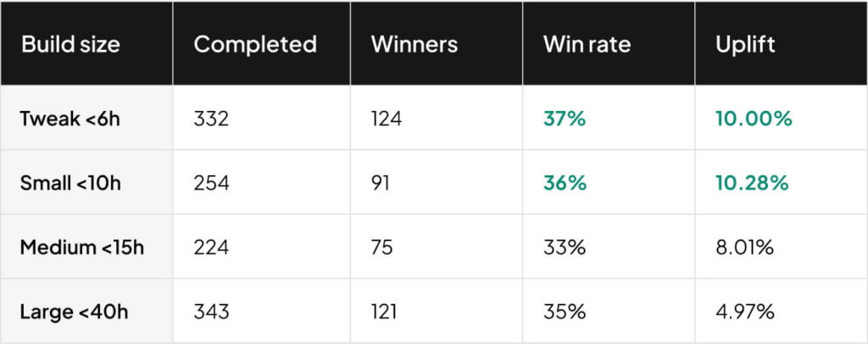Select the 75 winners cell

[x=381, y=247]
